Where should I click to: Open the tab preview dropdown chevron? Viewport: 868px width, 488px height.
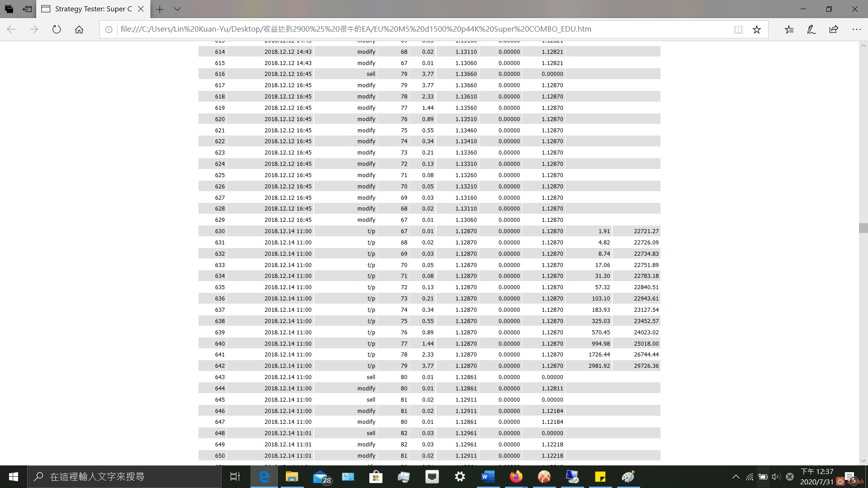click(177, 9)
